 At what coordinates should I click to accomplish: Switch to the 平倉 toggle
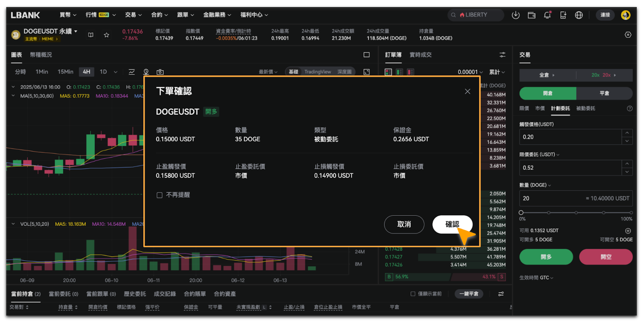(604, 93)
